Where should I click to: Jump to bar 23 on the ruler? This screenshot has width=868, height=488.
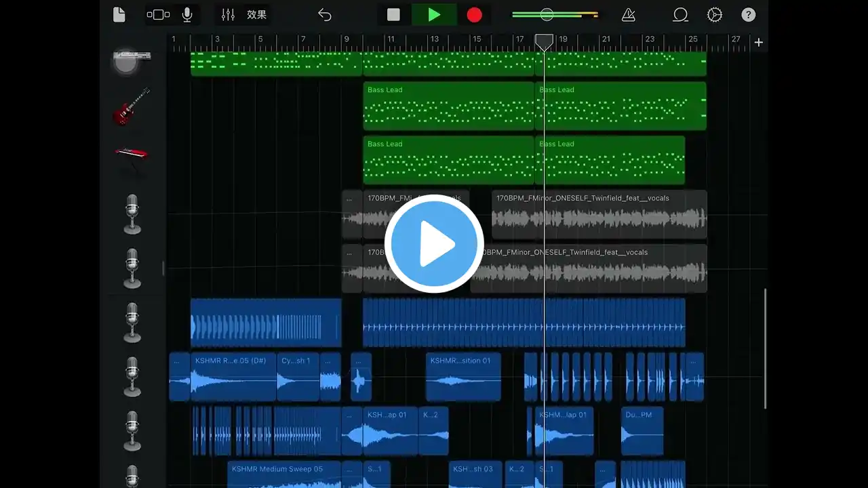tap(650, 39)
